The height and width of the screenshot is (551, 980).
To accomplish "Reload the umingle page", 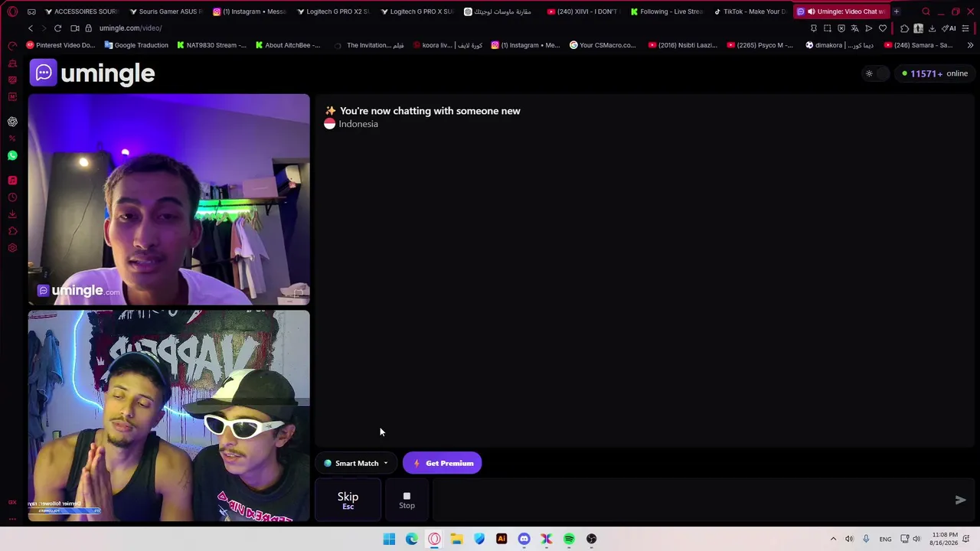I will coord(57,28).
